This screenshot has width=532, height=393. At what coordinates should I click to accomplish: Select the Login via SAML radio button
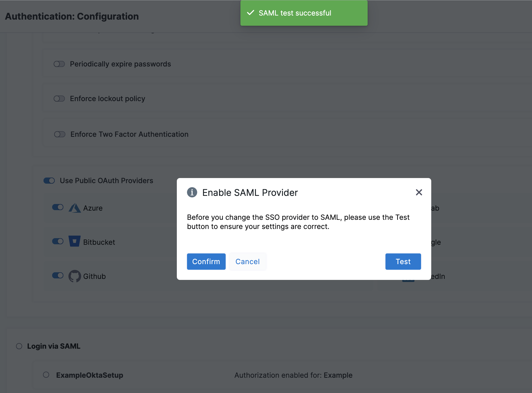pos(19,346)
